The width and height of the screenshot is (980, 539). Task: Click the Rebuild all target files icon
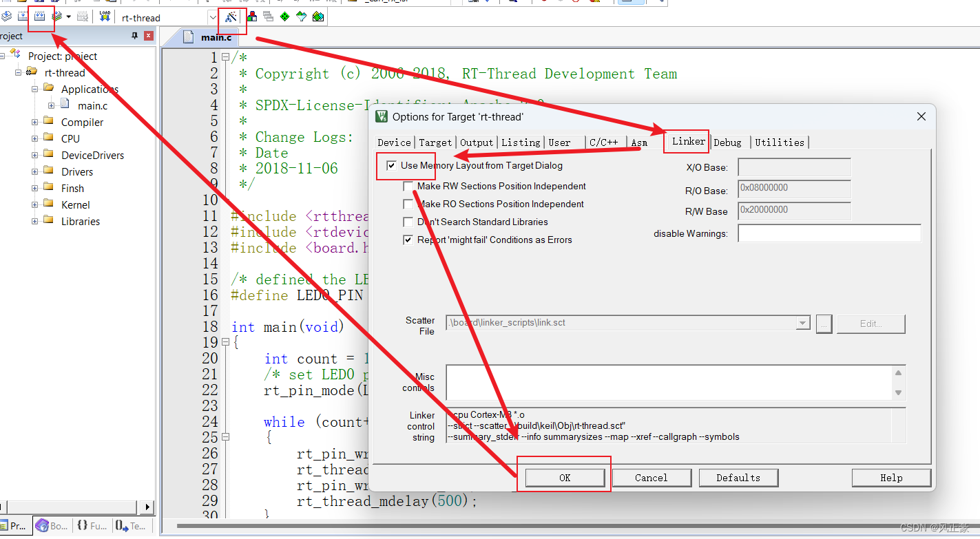(39, 17)
